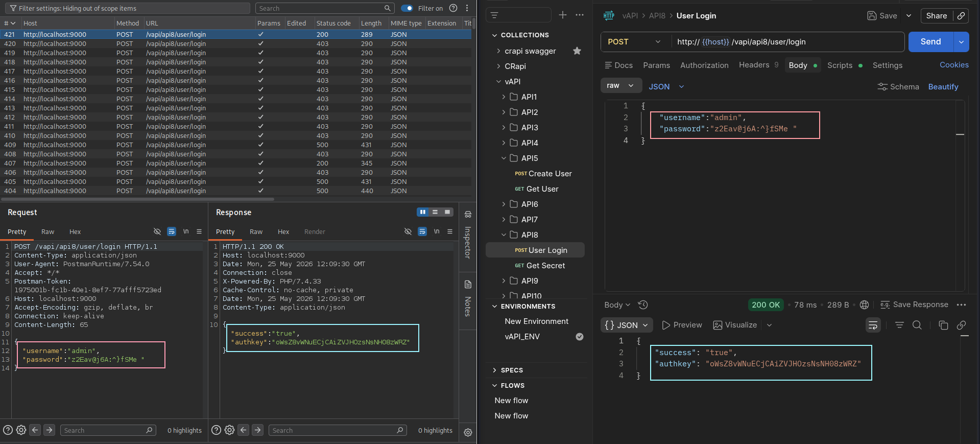
Task: Open the Authorization tab in Postman
Action: click(x=704, y=65)
